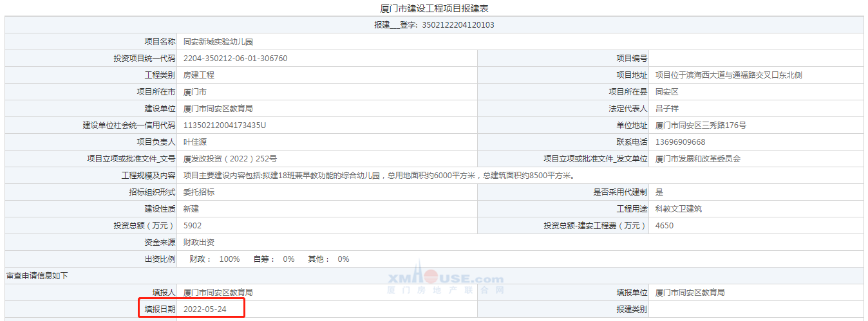Click the project leader name 叶佳源
This screenshot has height=321, width=868.
point(195,142)
